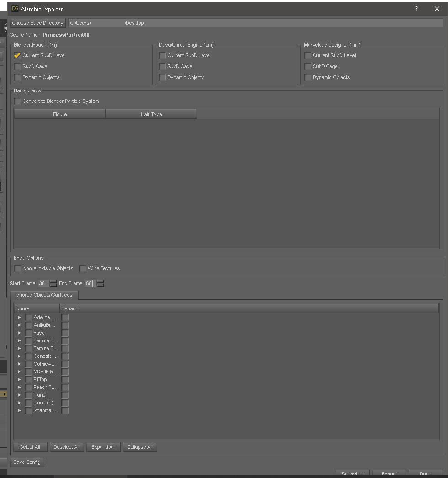Check Dynamic box for Roanmar... row

(65, 411)
